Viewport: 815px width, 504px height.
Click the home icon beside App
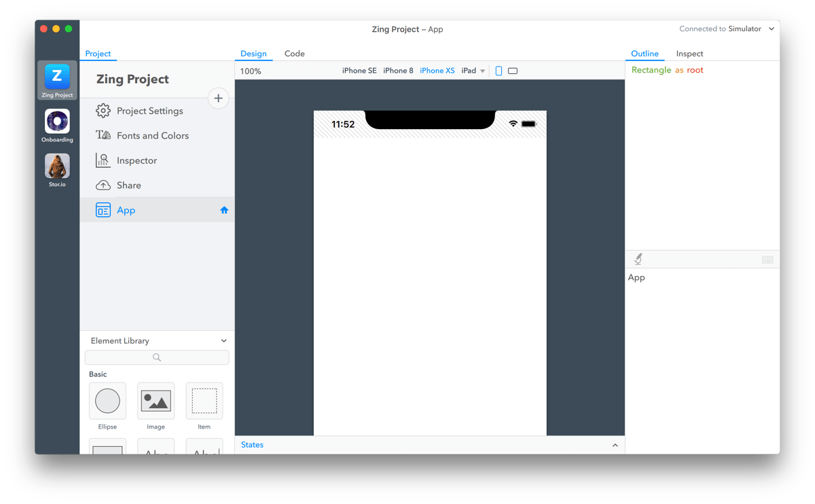pyautogui.click(x=224, y=211)
